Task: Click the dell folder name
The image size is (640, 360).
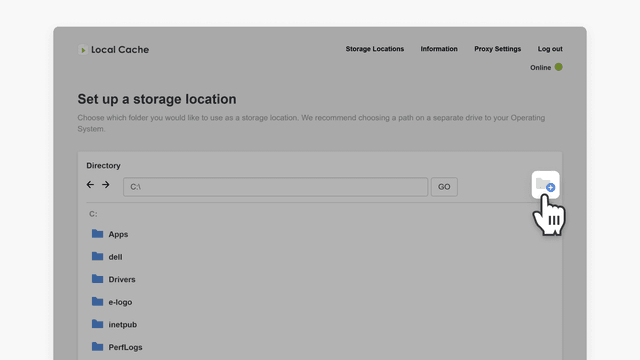Action: (115, 257)
